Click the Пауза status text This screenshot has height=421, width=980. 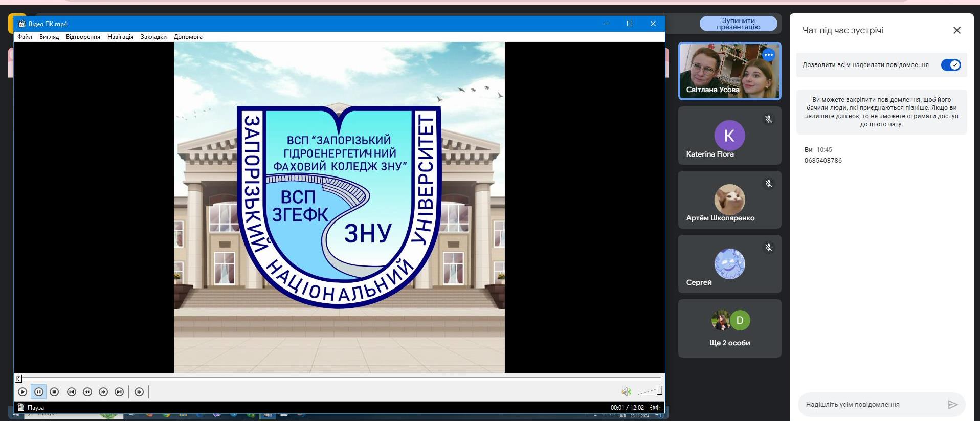[36, 408]
